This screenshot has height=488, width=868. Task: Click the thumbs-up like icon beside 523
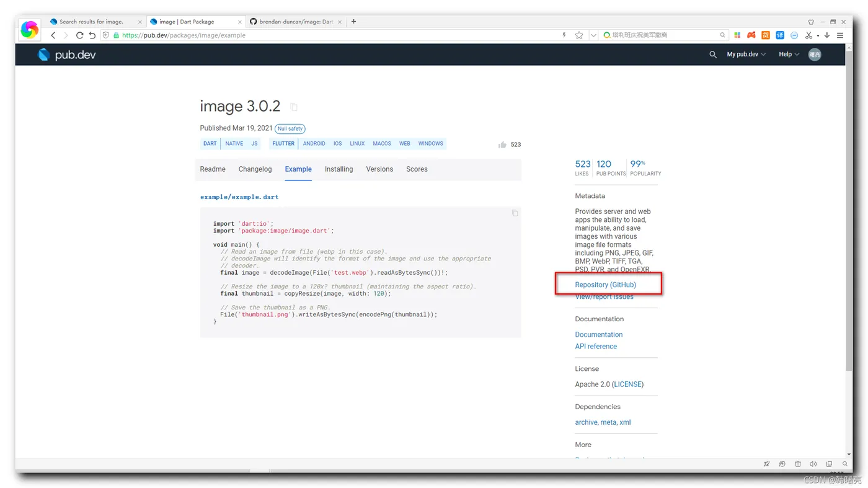point(502,144)
